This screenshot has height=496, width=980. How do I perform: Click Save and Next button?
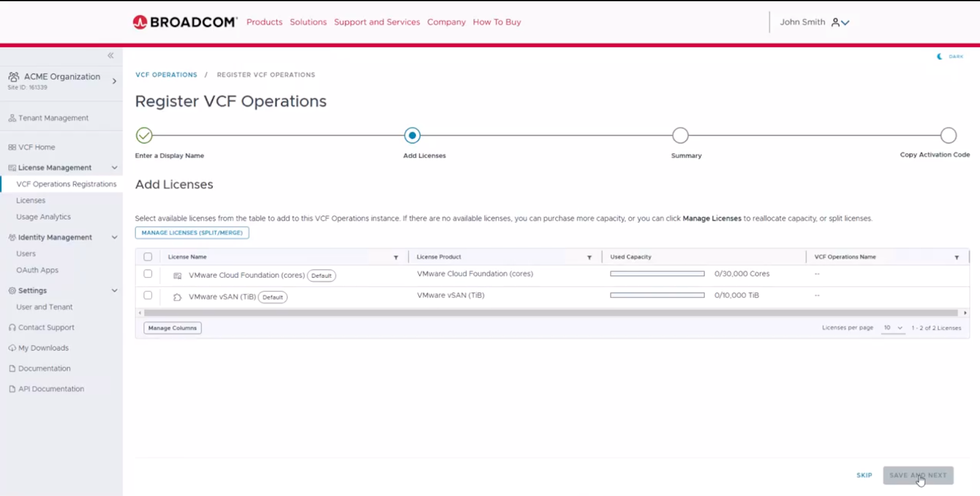point(918,475)
